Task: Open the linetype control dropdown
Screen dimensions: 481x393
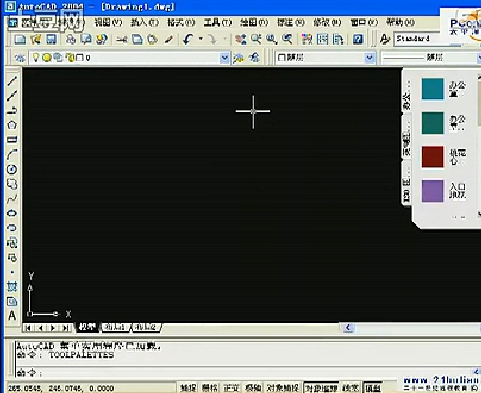Action: [x=479, y=58]
